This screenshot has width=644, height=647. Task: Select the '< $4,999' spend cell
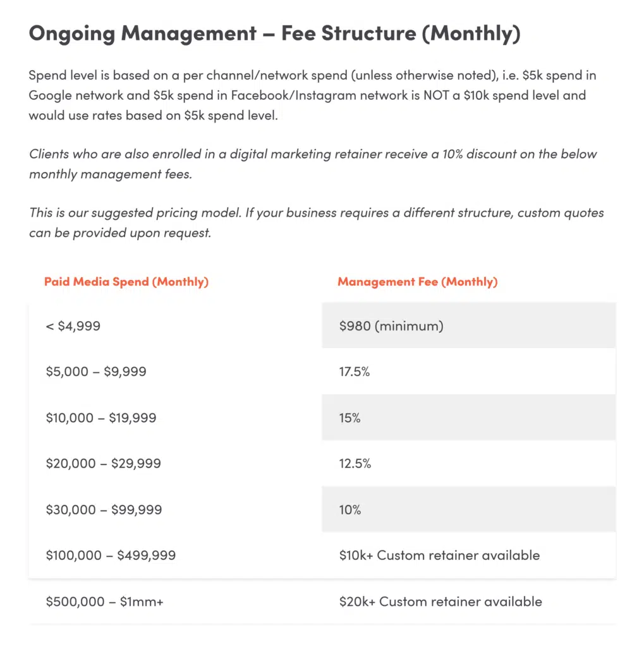pyautogui.click(x=73, y=326)
